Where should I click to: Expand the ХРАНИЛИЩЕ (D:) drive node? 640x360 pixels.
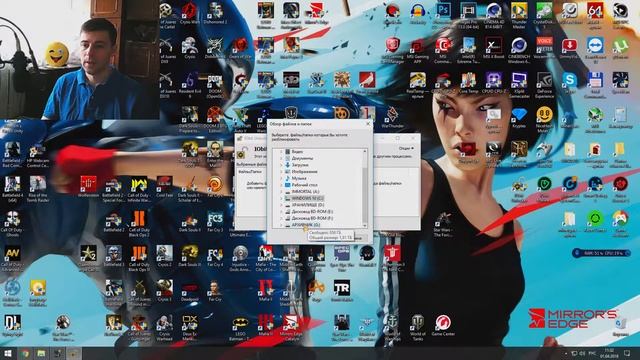coord(281,205)
